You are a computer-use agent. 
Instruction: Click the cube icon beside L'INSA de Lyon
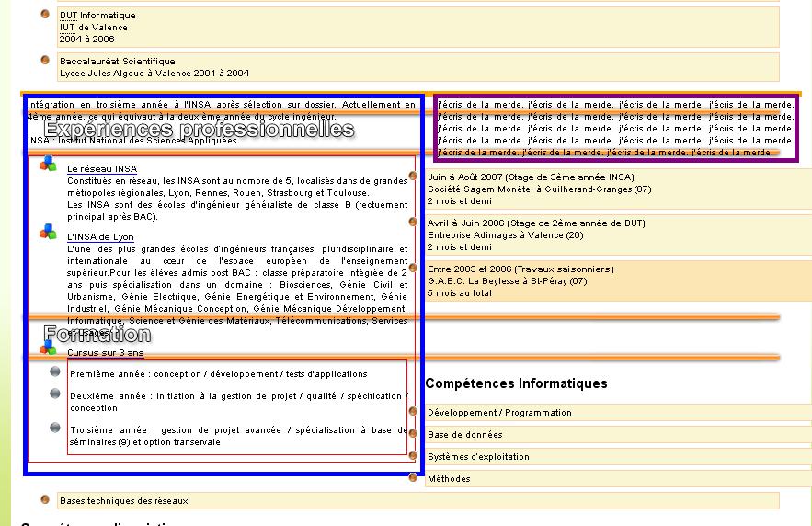[x=48, y=232]
